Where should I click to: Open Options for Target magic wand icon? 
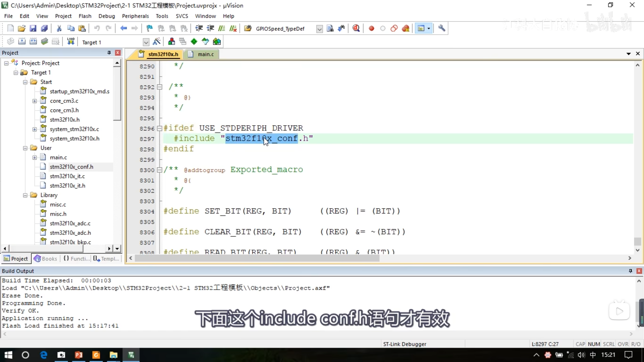157,41
